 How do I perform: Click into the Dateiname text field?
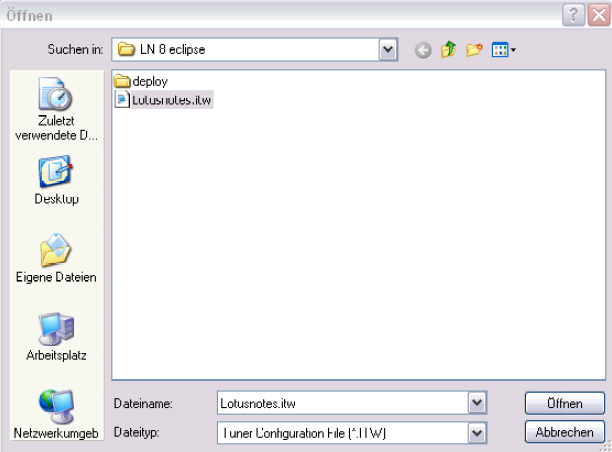click(x=340, y=403)
